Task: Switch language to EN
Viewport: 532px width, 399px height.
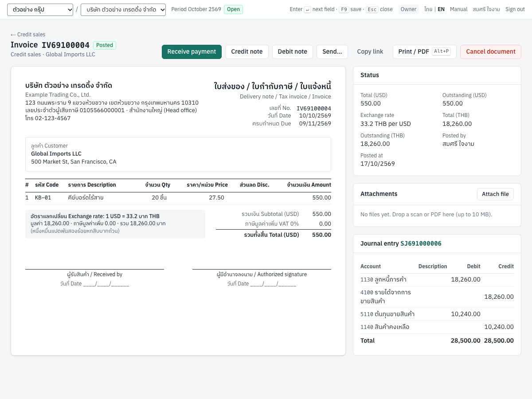Action: [x=441, y=9]
